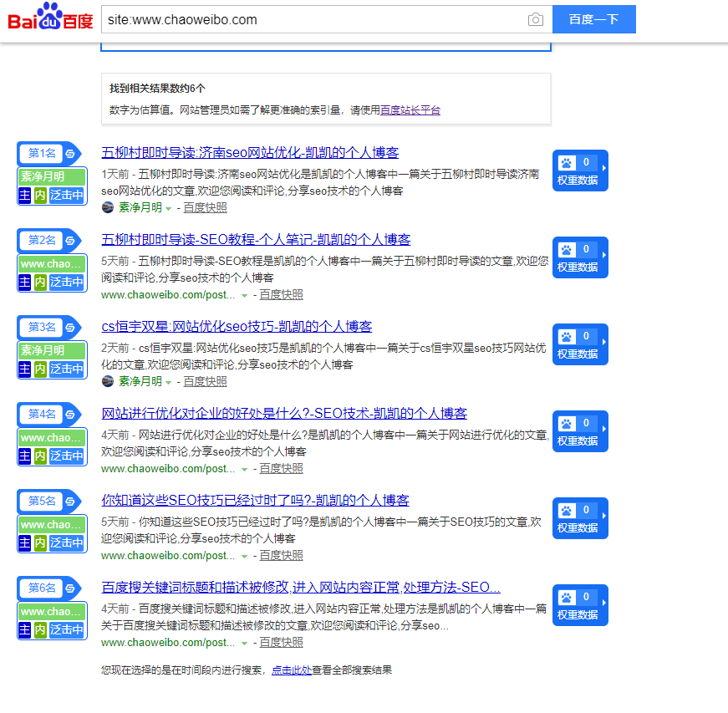
Task: Expand URL dropdown arrow in fourth result
Action: tap(244, 470)
